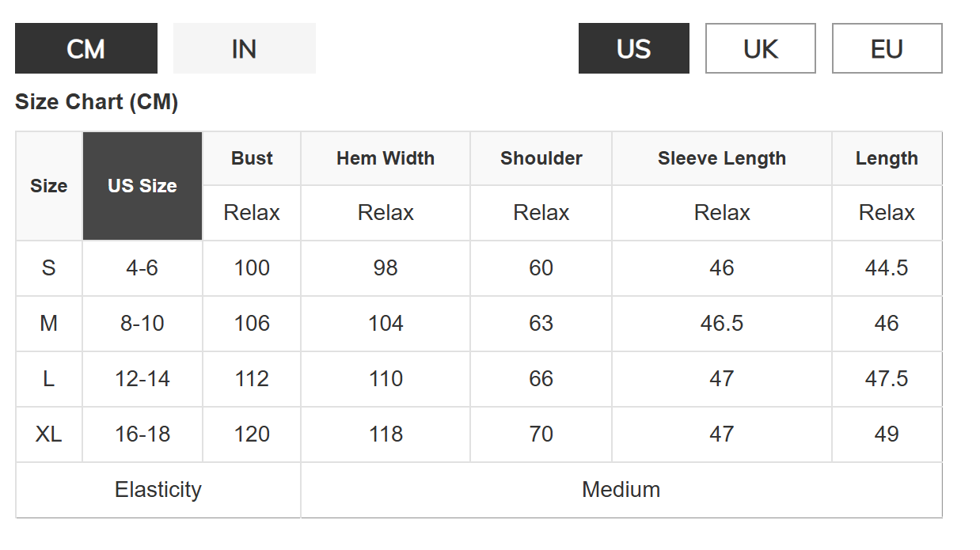Switch units to CM
Screen dimensions: 980x550
pyautogui.click(x=86, y=48)
